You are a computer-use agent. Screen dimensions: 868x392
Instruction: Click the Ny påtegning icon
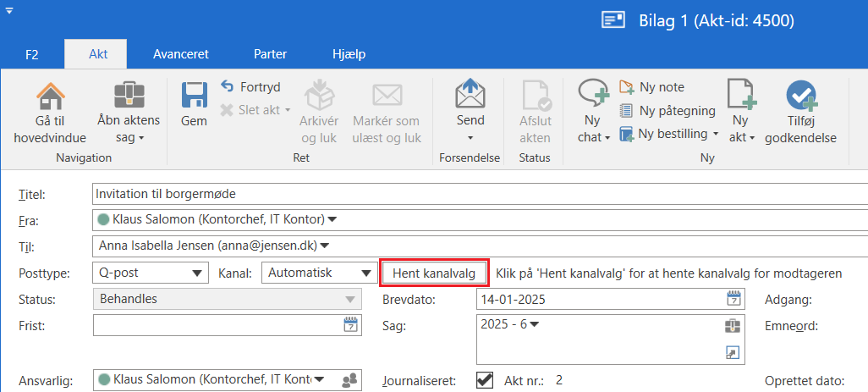pos(627,110)
